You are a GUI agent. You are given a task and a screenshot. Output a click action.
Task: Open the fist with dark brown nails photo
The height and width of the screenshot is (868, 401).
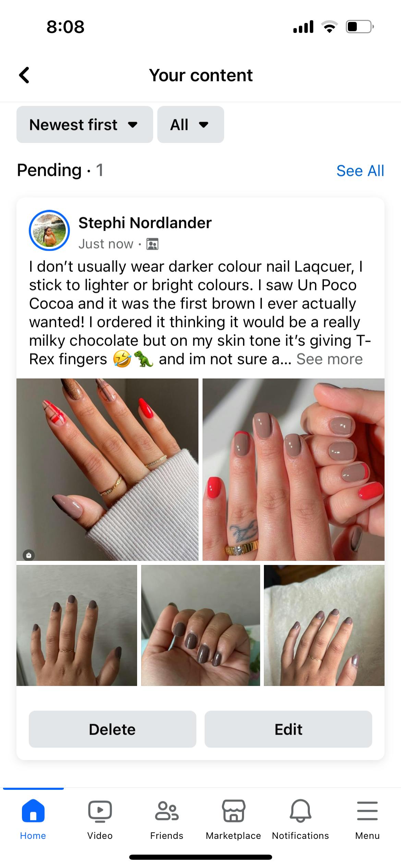tap(200, 625)
